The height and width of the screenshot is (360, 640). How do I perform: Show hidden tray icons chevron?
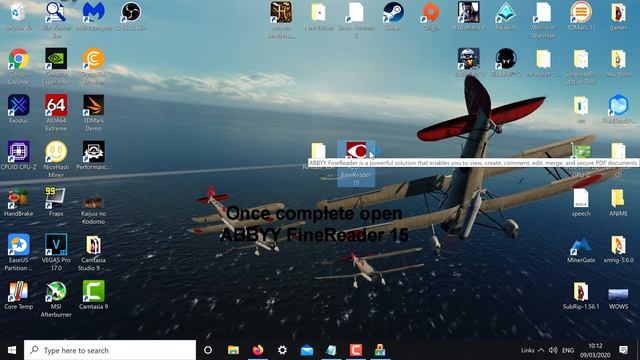(541, 350)
